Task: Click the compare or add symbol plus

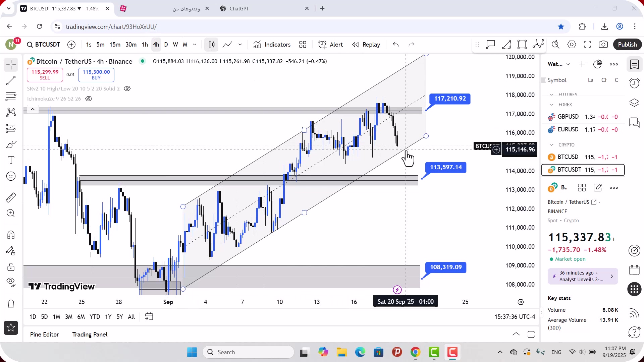Action: [71, 45]
